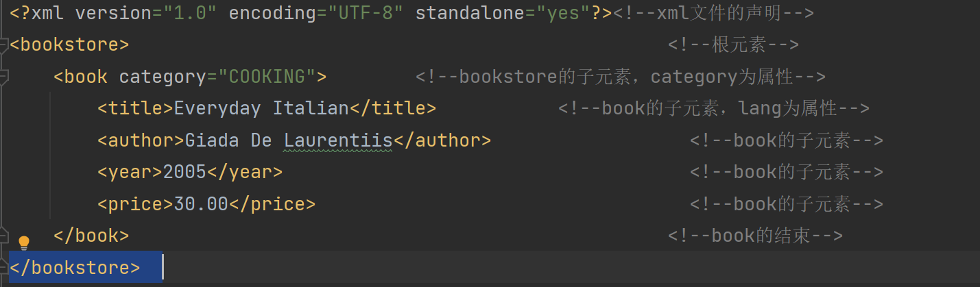Click the price value 30.00
Viewport: 980px width, 287px height.
coord(201,203)
